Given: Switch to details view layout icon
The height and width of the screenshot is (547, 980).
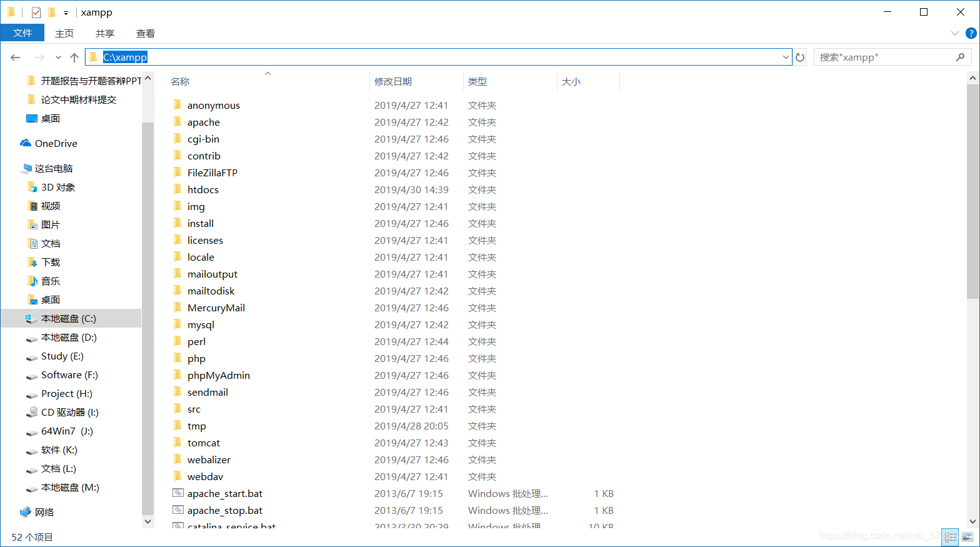Looking at the screenshot, I should (951, 537).
